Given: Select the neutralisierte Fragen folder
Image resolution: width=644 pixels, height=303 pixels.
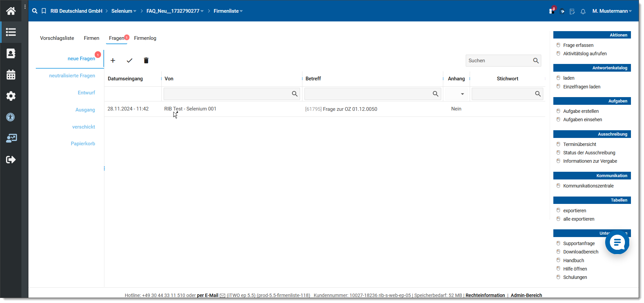Looking at the screenshot, I should coord(72,76).
